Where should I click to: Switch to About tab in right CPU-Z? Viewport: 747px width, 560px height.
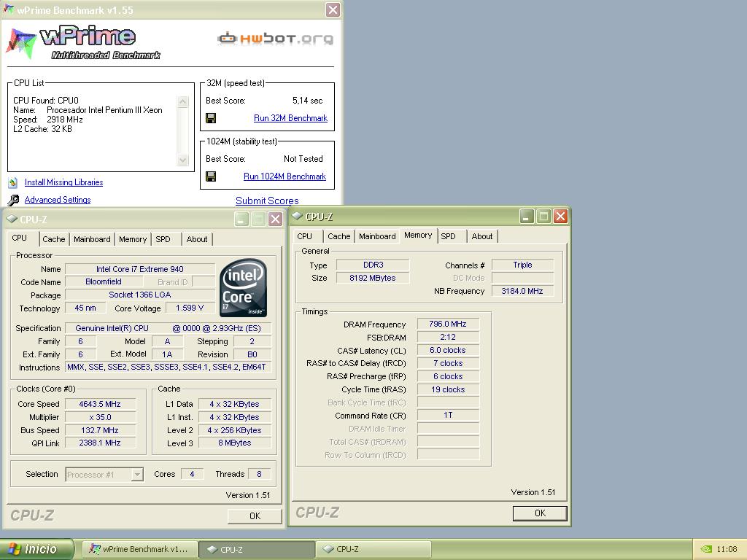[x=482, y=236]
